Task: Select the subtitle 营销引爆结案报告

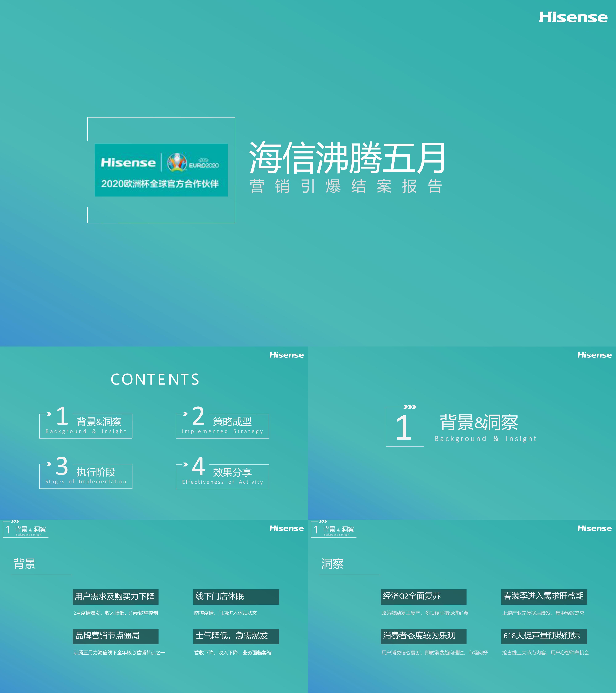Action: point(346,186)
